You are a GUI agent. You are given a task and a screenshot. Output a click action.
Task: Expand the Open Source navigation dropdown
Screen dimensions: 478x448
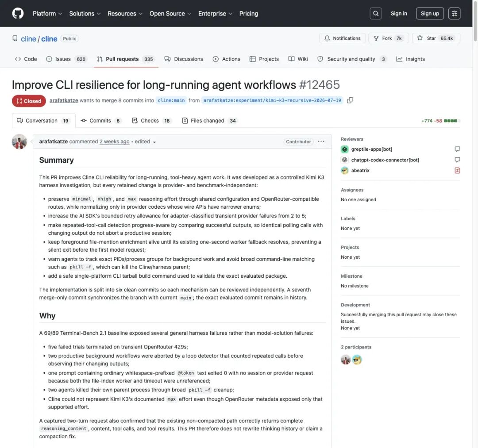[x=170, y=13]
